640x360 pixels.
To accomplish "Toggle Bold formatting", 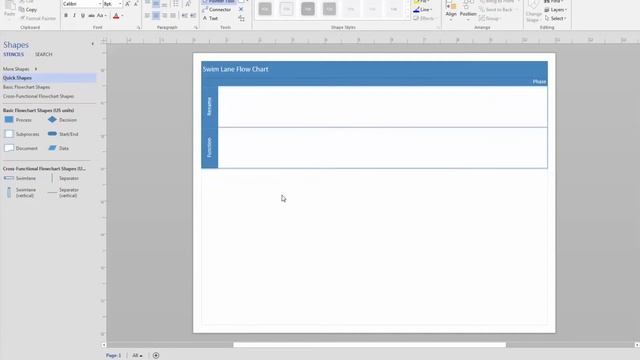I will tap(66, 16).
